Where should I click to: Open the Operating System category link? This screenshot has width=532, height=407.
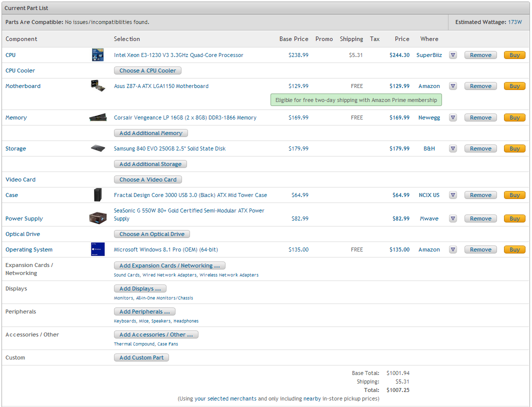(x=29, y=249)
